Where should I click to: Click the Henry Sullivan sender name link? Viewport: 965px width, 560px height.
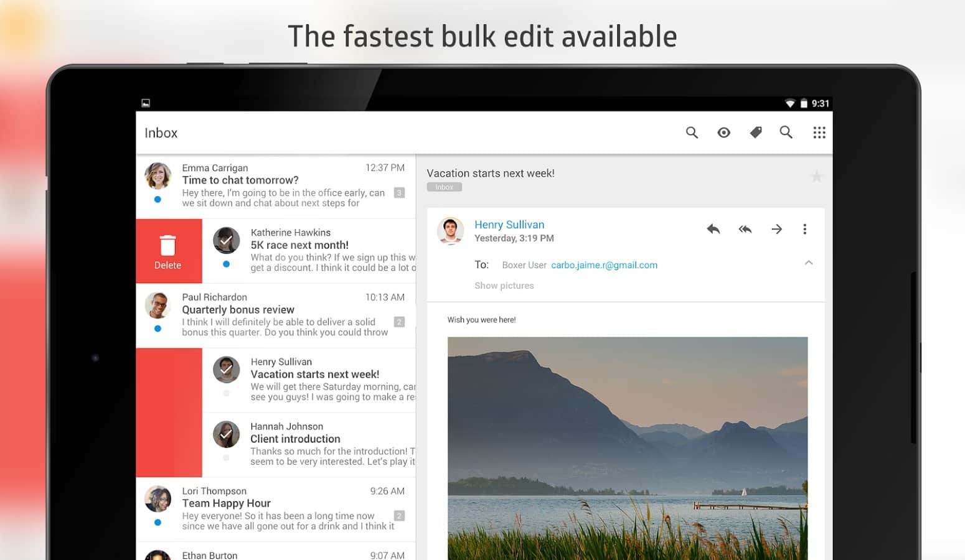point(509,225)
